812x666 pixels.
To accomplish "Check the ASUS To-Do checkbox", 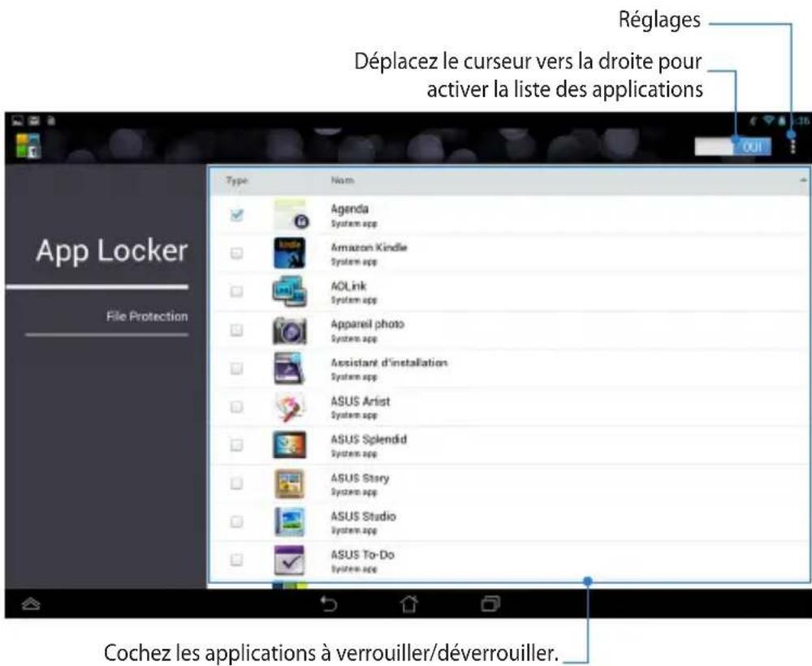I will point(236,560).
